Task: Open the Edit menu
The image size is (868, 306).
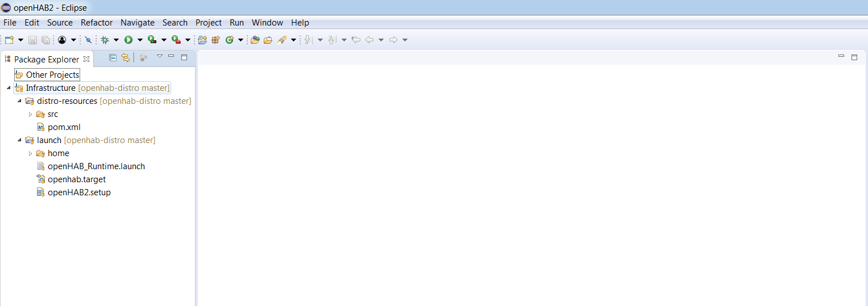Action: point(32,23)
